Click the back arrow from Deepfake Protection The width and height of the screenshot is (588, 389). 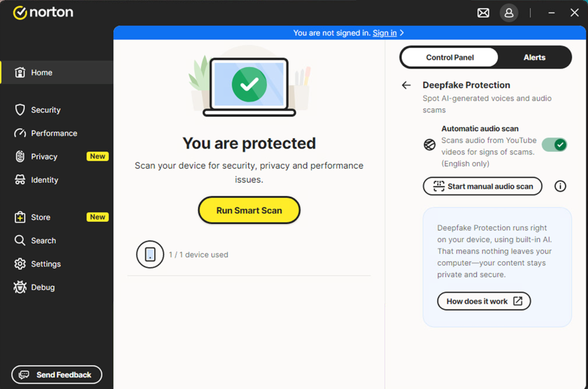tap(406, 85)
